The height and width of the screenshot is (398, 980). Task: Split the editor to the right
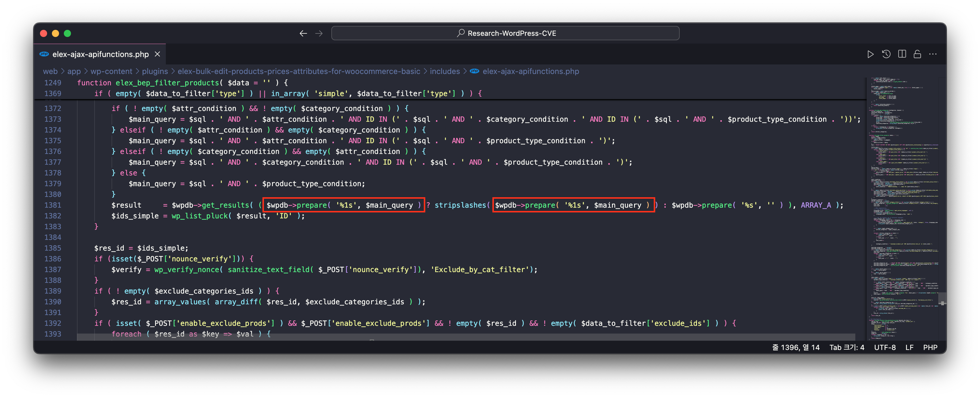pyautogui.click(x=902, y=54)
